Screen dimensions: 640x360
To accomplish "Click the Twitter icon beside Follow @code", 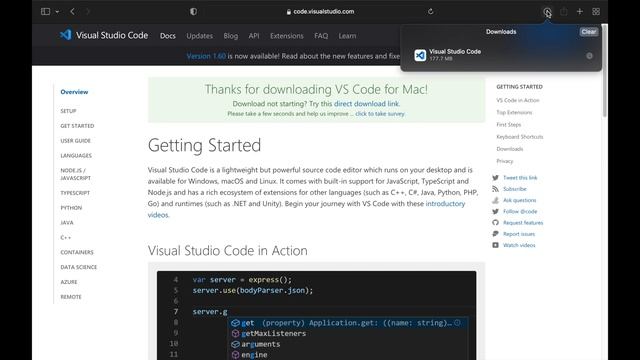I will coord(496,211).
